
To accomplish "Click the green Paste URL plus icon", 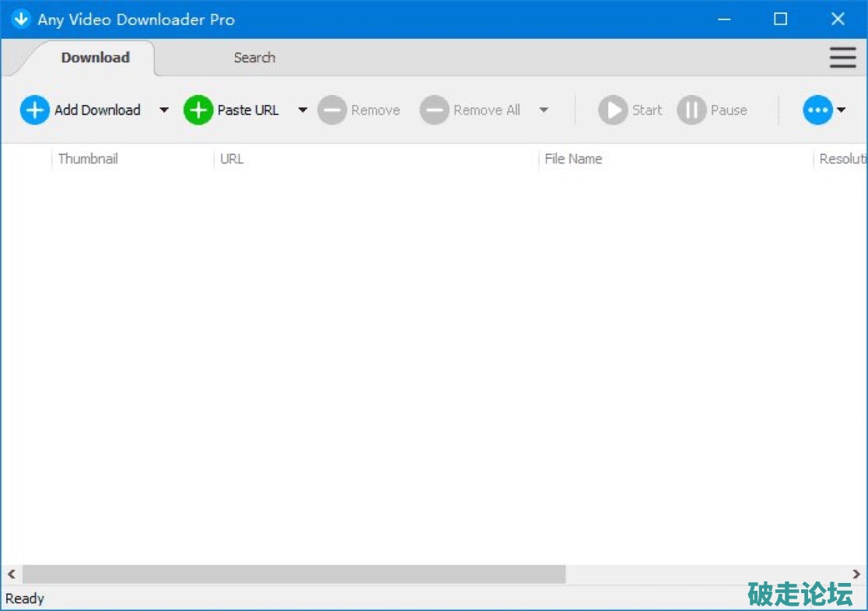I will [198, 111].
